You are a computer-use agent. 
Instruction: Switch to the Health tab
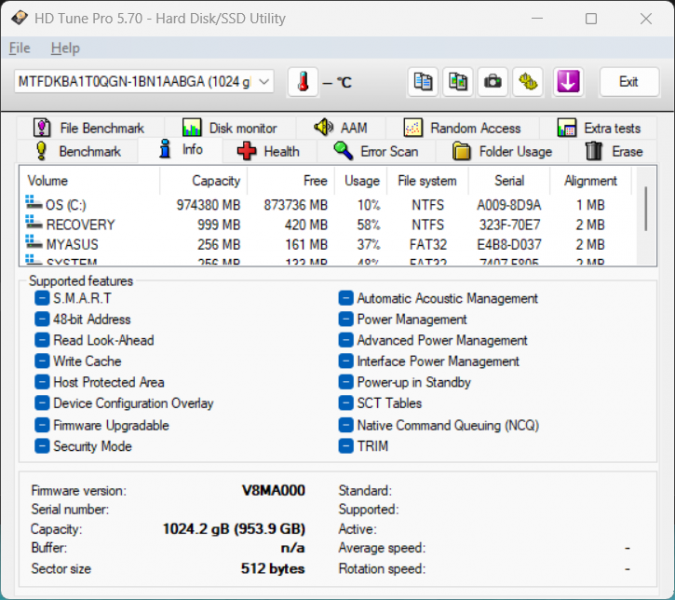(x=269, y=151)
